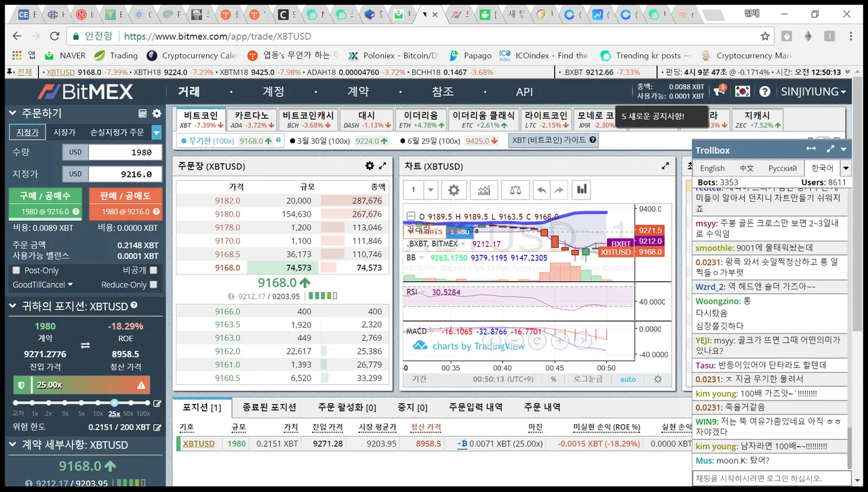
Task: Switch to 주문 활성화 tab
Action: click(x=347, y=407)
